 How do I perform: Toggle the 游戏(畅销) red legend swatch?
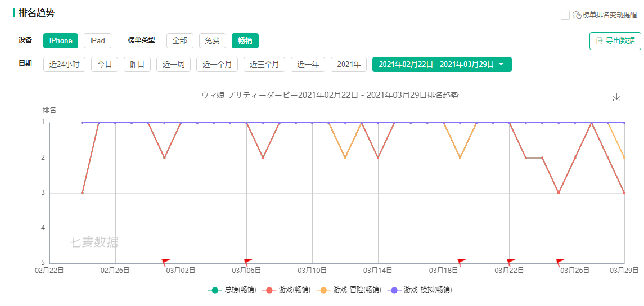pyautogui.click(x=269, y=290)
